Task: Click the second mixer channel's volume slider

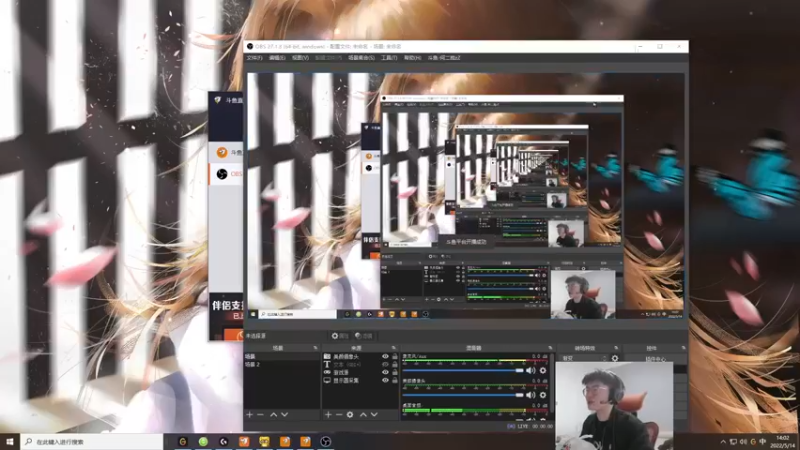Action: pos(463,395)
